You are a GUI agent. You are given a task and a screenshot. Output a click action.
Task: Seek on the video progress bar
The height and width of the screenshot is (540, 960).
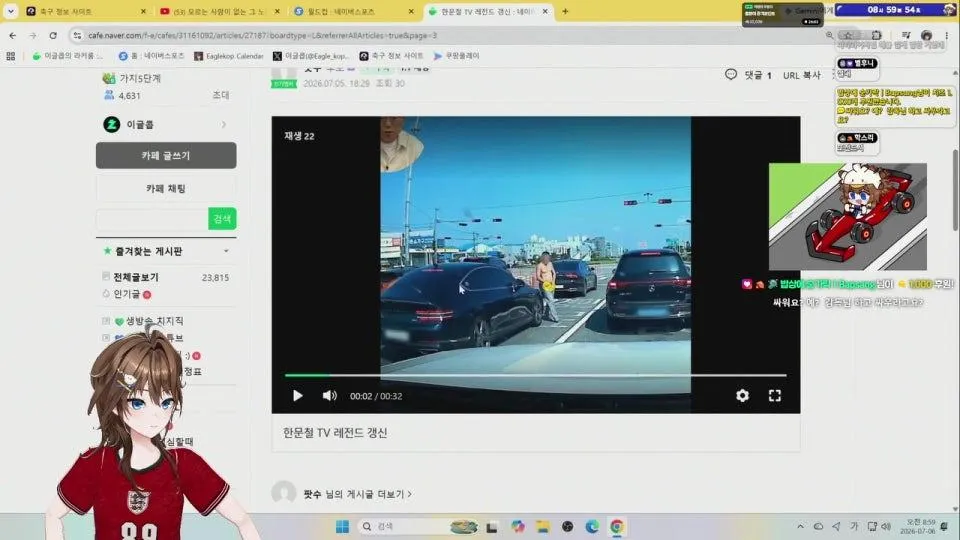coord(536,375)
